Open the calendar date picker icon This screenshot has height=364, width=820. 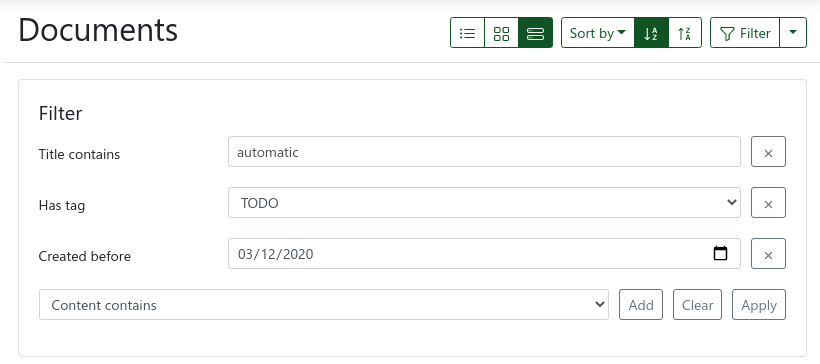[x=720, y=254]
